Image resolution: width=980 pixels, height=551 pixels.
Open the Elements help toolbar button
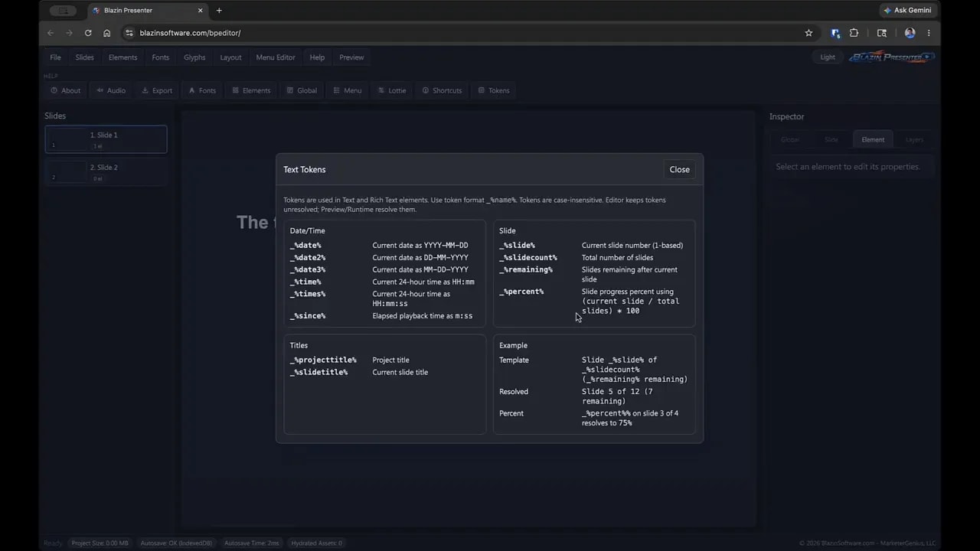[251, 90]
